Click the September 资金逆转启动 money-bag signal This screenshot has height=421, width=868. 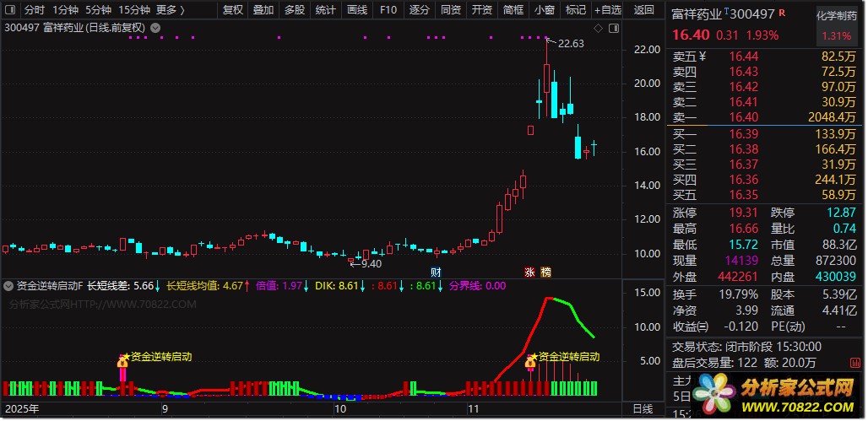(123, 362)
